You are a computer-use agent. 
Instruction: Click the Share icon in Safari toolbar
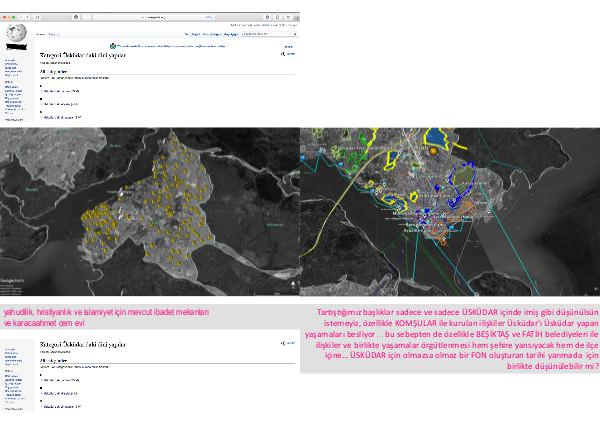(x=279, y=17)
